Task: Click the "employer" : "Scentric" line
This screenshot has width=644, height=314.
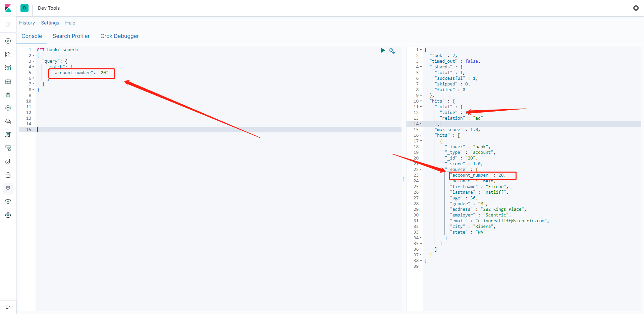Action: [x=480, y=215]
